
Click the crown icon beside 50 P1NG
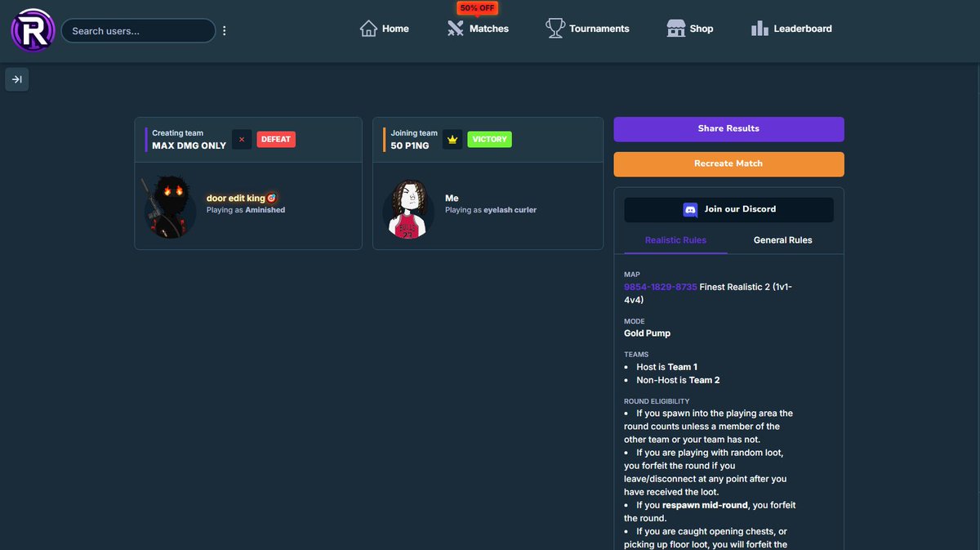(452, 140)
